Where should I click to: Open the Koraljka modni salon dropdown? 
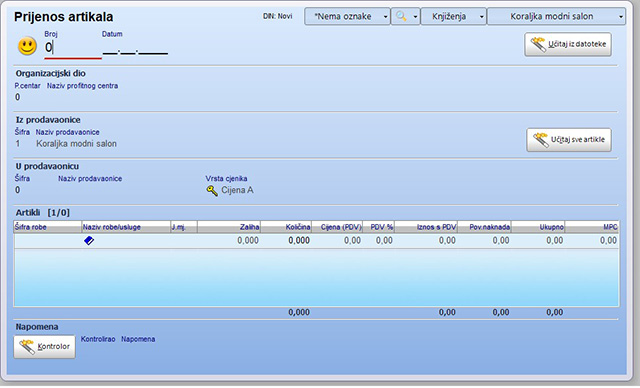[x=556, y=16]
